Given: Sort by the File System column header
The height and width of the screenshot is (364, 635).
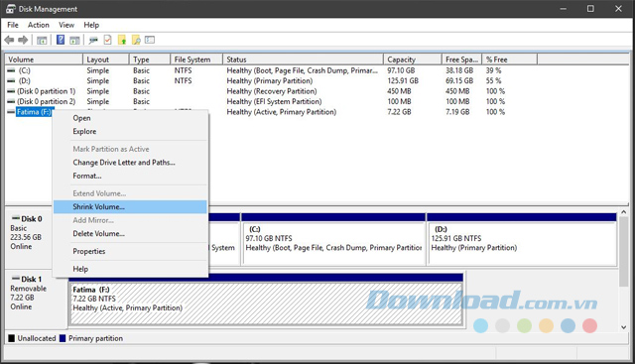Looking at the screenshot, I should [196, 60].
